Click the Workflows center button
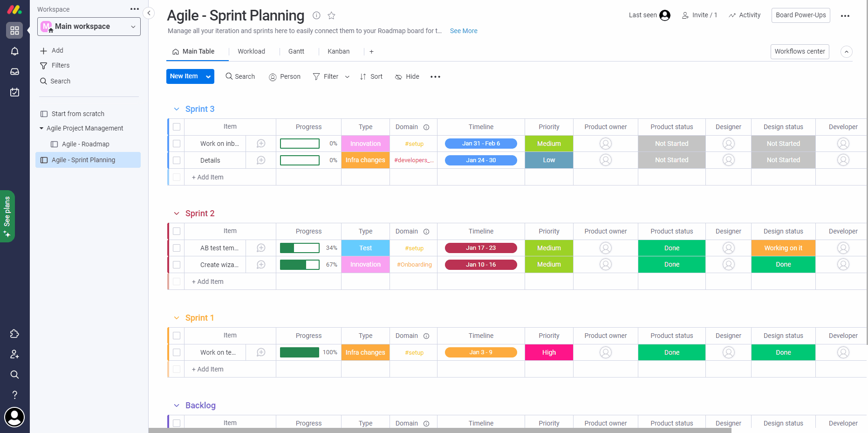 (800, 51)
